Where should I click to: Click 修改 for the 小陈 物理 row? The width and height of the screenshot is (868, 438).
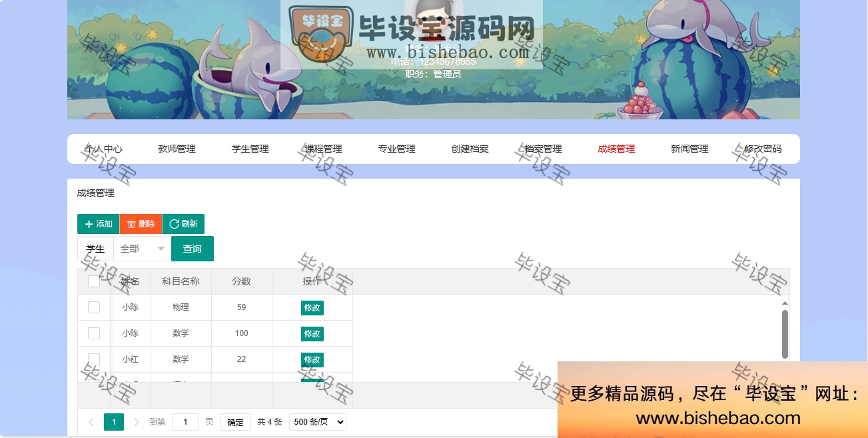point(312,308)
